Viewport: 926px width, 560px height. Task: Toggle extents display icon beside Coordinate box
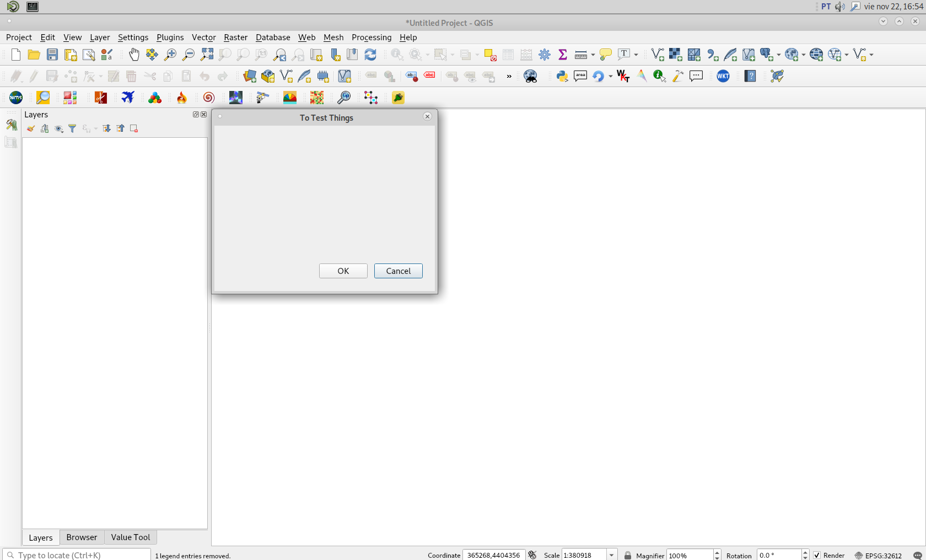532,555
